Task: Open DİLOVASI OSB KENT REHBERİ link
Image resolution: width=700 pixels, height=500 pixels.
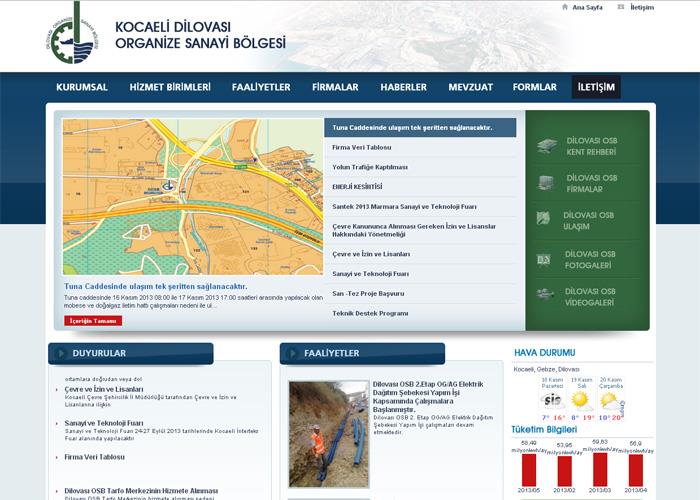Action: [x=592, y=146]
